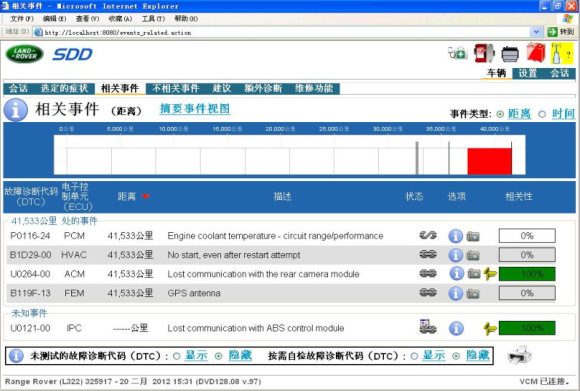Click the 'GPS antenna' description text
Image resolution: width=580 pixels, height=391 pixels.
[194, 293]
